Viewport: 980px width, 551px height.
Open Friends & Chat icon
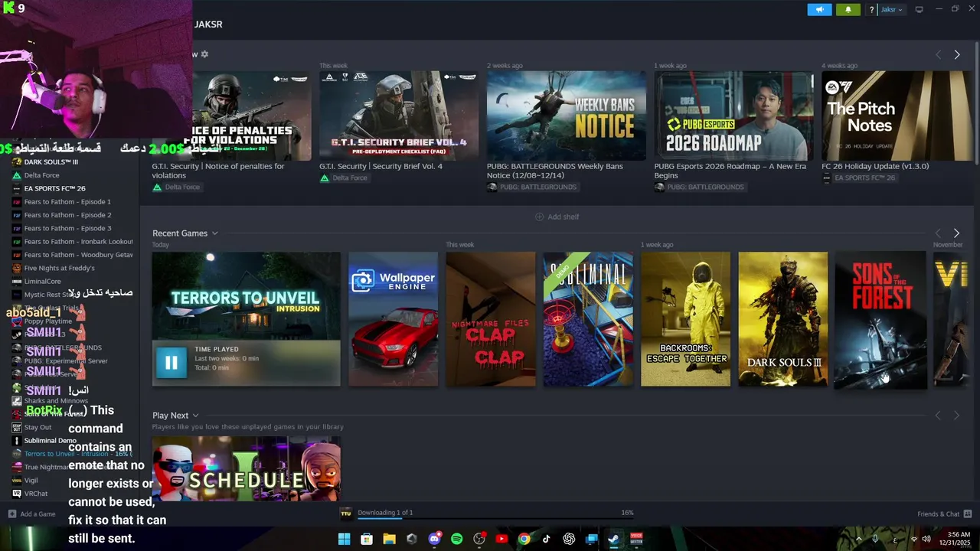point(968,514)
